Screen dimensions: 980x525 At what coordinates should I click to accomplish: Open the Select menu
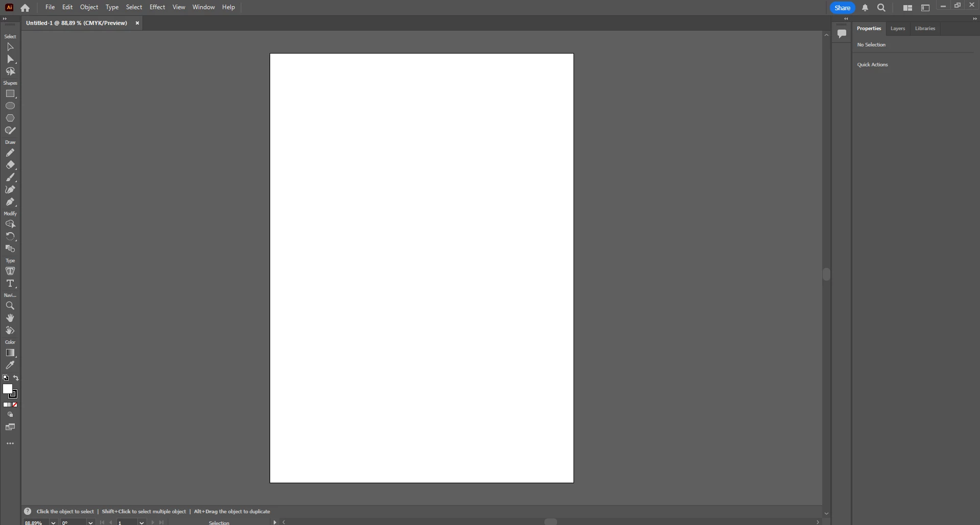(134, 7)
